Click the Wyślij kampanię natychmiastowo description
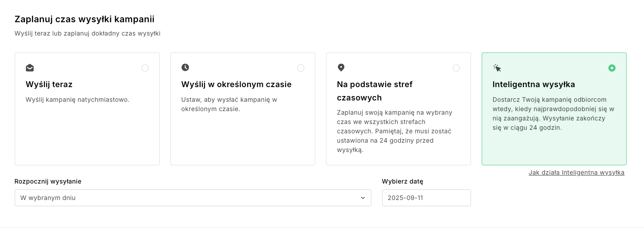Image resolution: width=644 pixels, height=228 pixels. pos(77,100)
